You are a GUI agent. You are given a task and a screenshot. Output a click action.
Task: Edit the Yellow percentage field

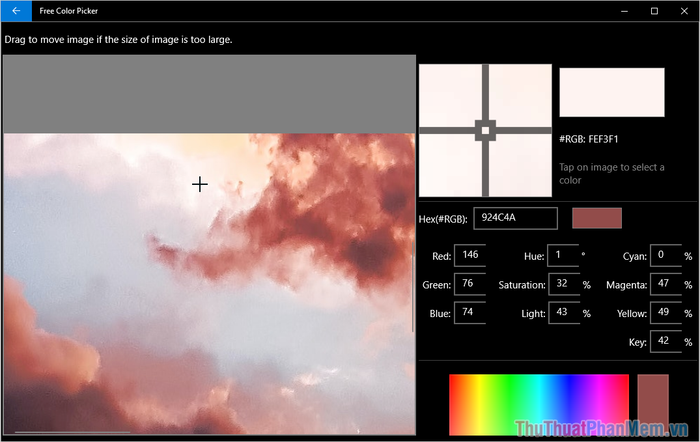click(666, 313)
